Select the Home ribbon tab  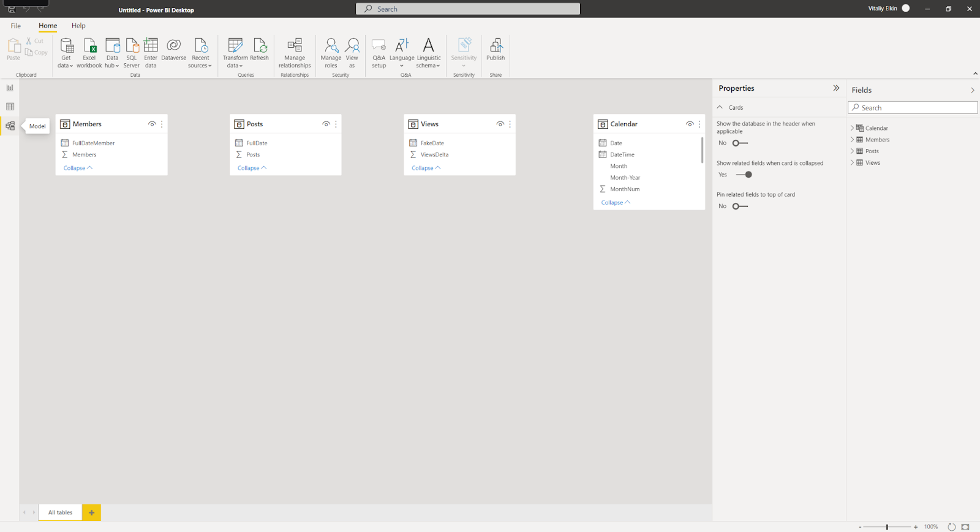click(x=48, y=26)
